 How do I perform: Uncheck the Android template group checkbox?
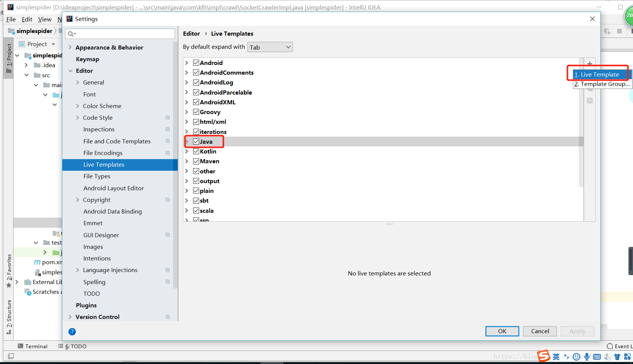click(x=196, y=63)
